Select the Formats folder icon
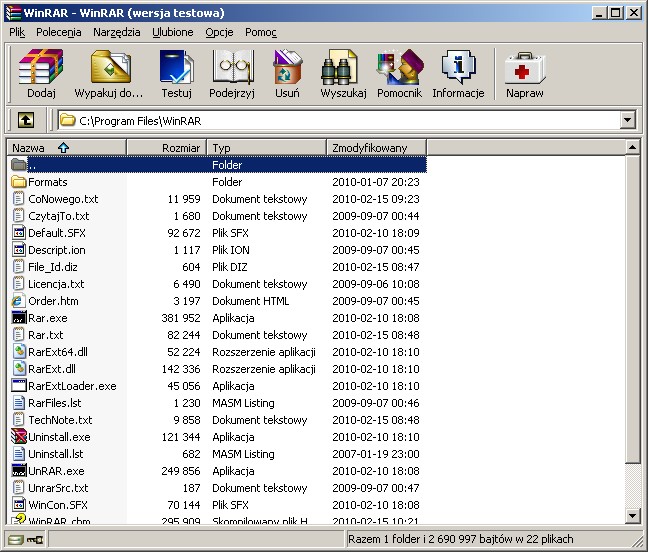 (19, 182)
